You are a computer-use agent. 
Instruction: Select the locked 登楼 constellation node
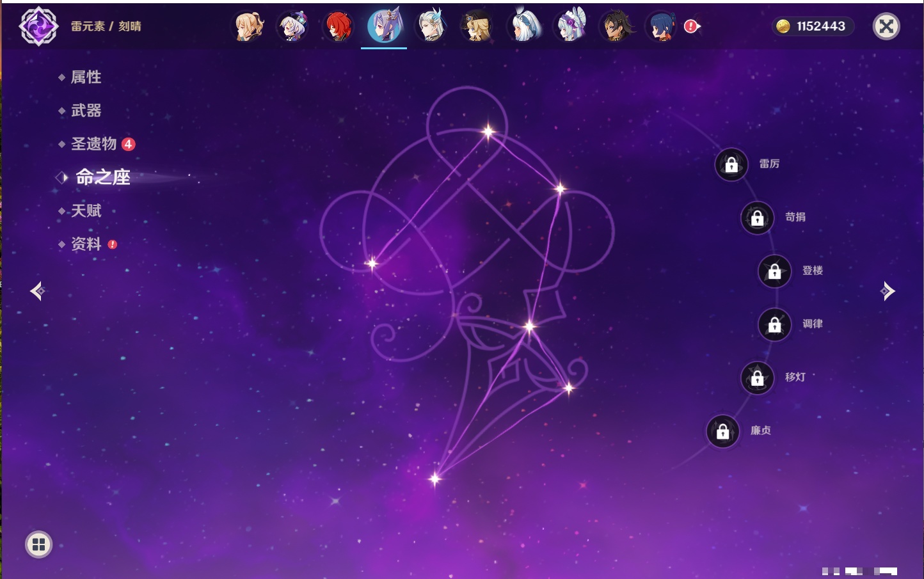tap(775, 271)
